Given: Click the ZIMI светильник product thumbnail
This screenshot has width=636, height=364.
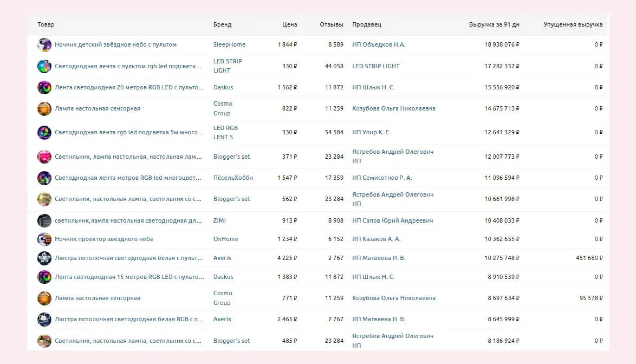Looking at the screenshot, I should (44, 220).
